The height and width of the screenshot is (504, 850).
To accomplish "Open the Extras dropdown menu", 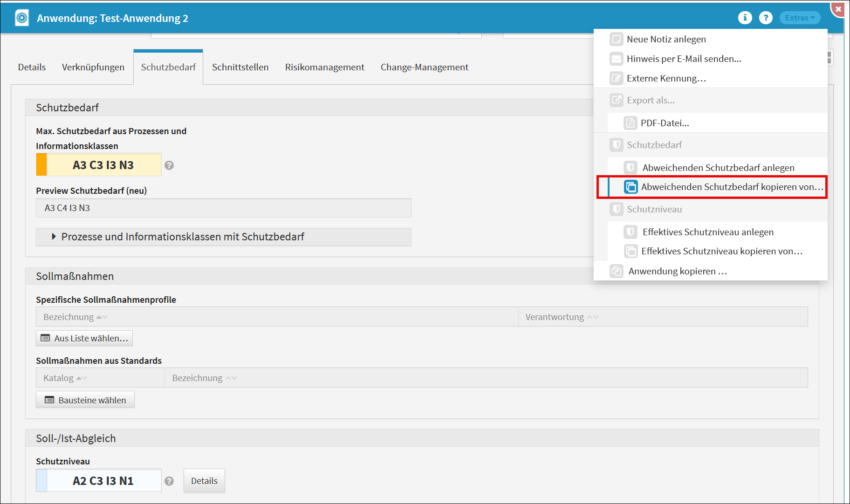I will pos(800,18).
